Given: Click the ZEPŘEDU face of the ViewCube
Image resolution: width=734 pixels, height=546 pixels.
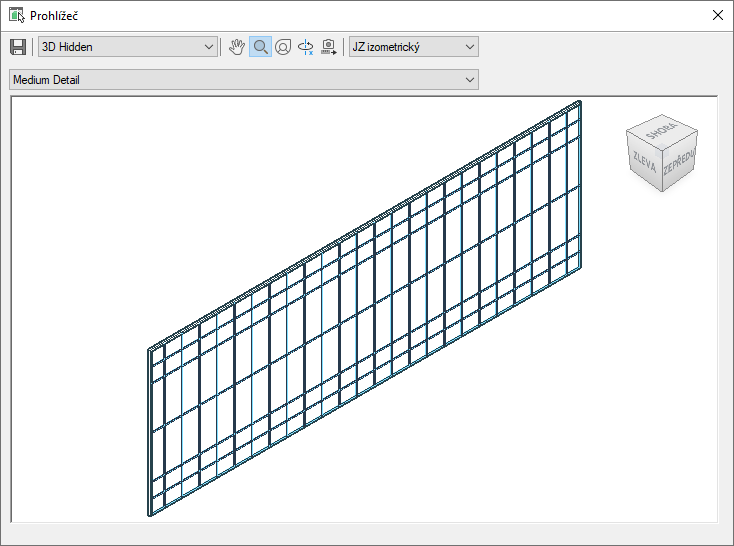Looking at the screenshot, I should point(679,163).
